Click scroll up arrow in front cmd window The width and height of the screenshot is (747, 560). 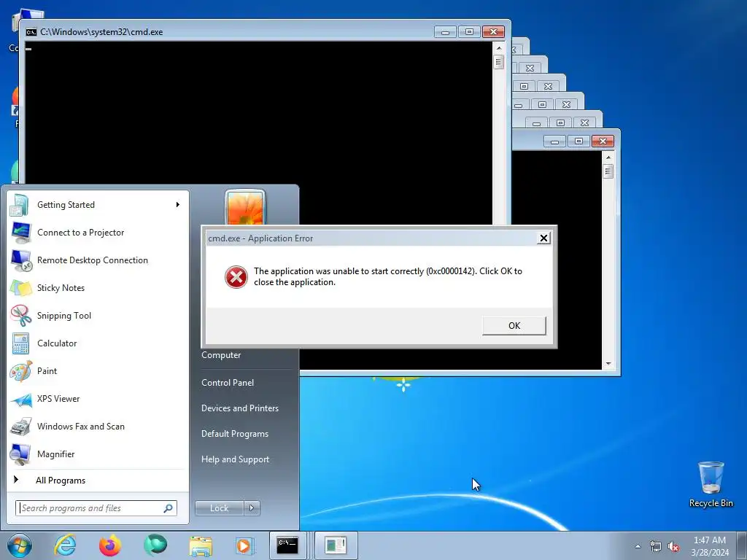tap(499, 48)
